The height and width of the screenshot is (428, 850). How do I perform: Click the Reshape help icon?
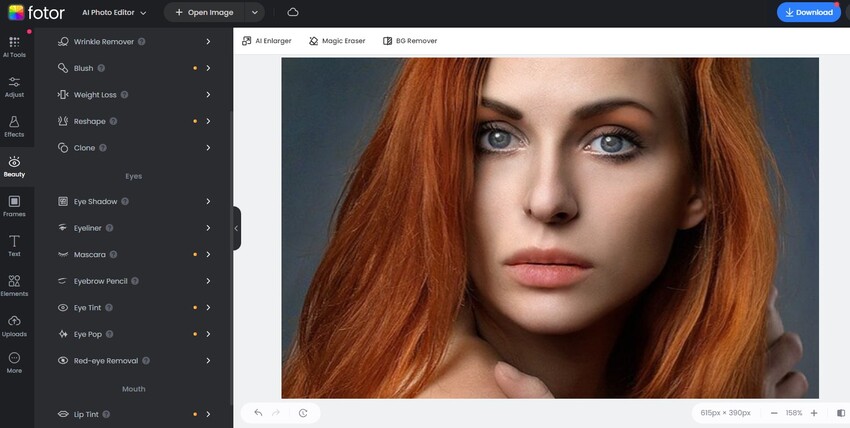113,121
